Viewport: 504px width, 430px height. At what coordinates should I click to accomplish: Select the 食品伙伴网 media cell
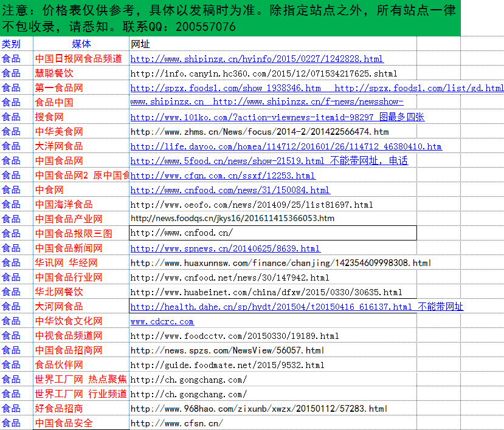coord(81,365)
